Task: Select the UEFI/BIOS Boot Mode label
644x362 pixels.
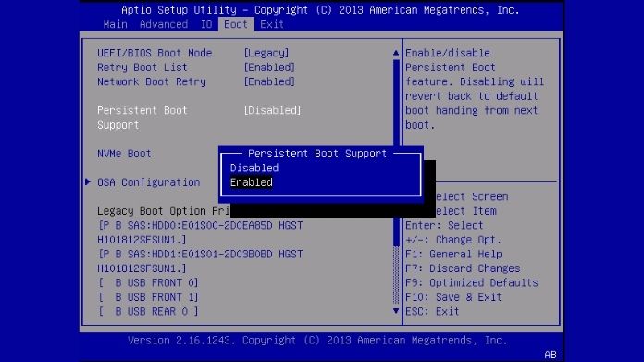Action: coord(155,53)
